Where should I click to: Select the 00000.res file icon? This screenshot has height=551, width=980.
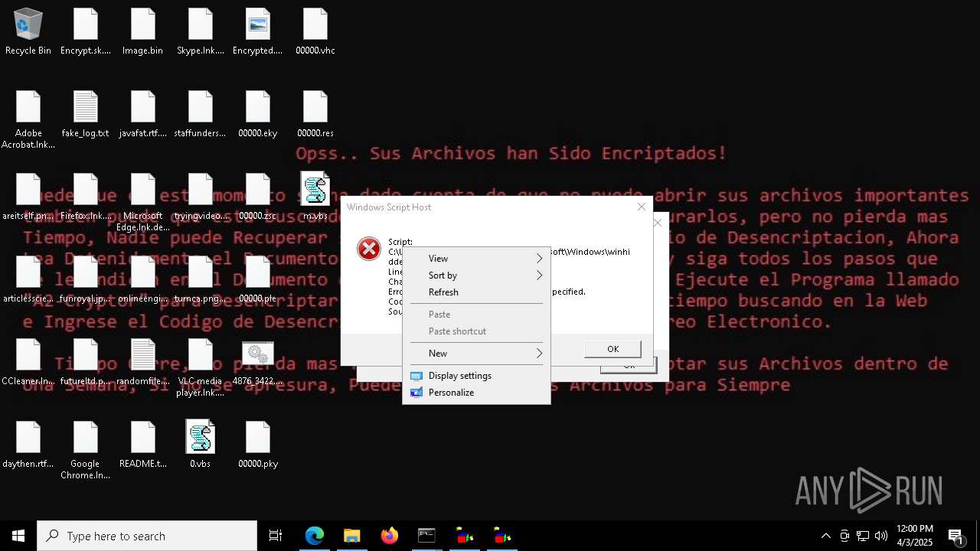[315, 115]
